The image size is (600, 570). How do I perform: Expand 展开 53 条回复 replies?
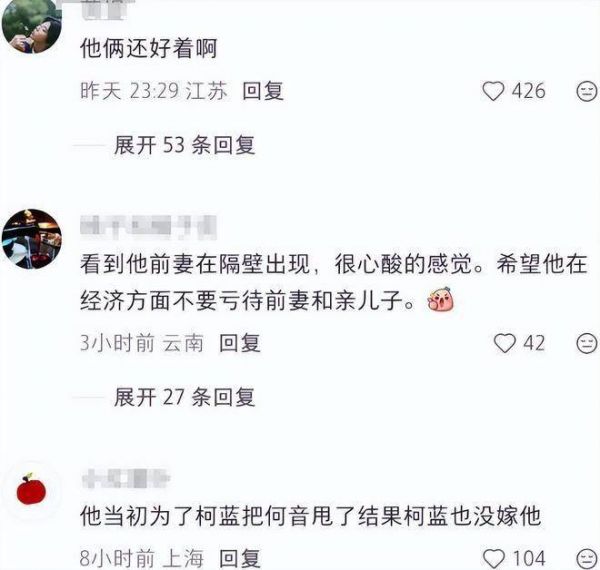coord(184,145)
